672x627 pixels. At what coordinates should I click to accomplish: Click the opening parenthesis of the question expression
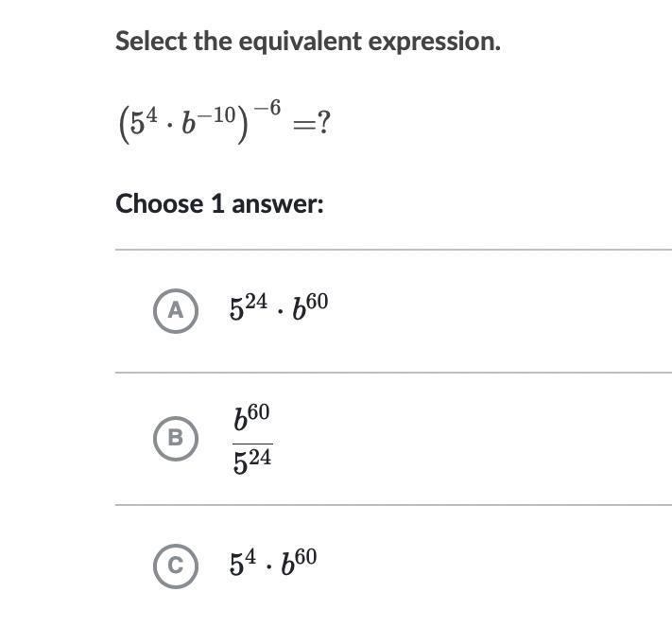(x=123, y=126)
